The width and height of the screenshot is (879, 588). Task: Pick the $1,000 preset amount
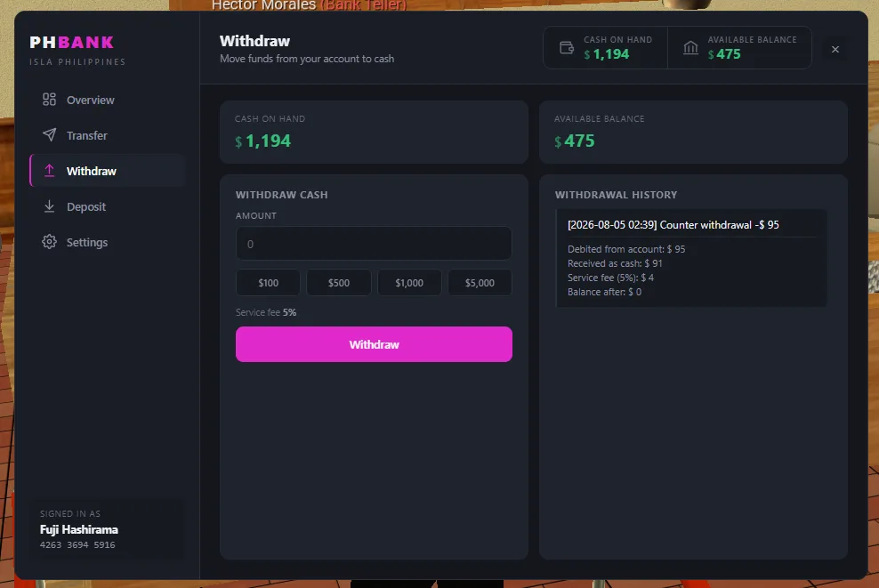pos(409,283)
